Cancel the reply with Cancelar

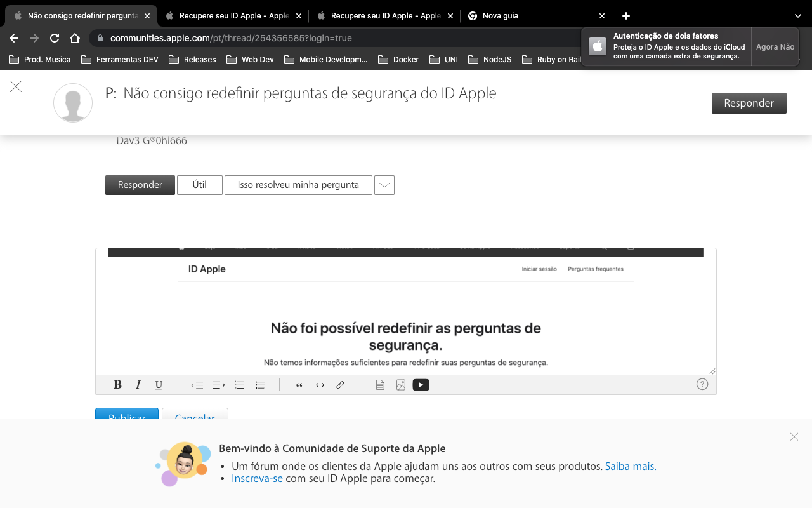click(x=195, y=414)
